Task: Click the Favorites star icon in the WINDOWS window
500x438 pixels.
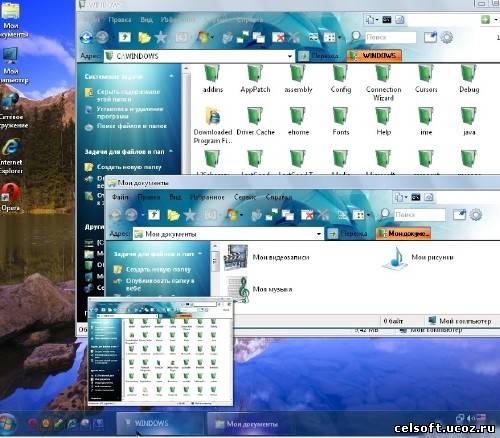Action: tap(161, 37)
